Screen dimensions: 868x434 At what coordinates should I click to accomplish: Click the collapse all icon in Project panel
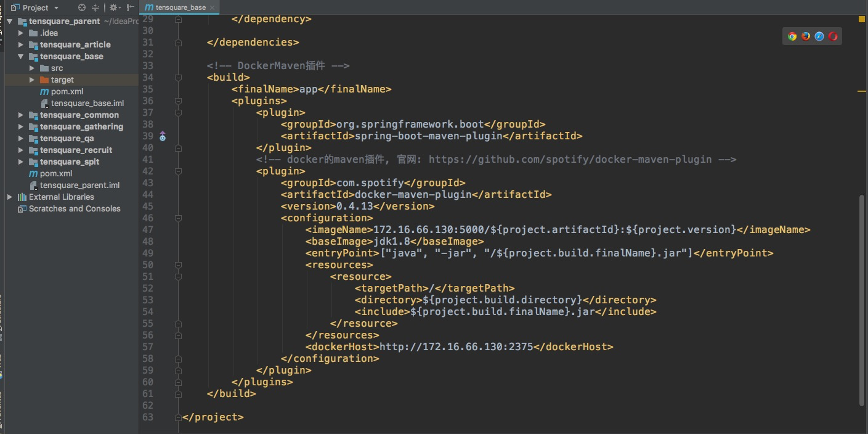[95, 7]
